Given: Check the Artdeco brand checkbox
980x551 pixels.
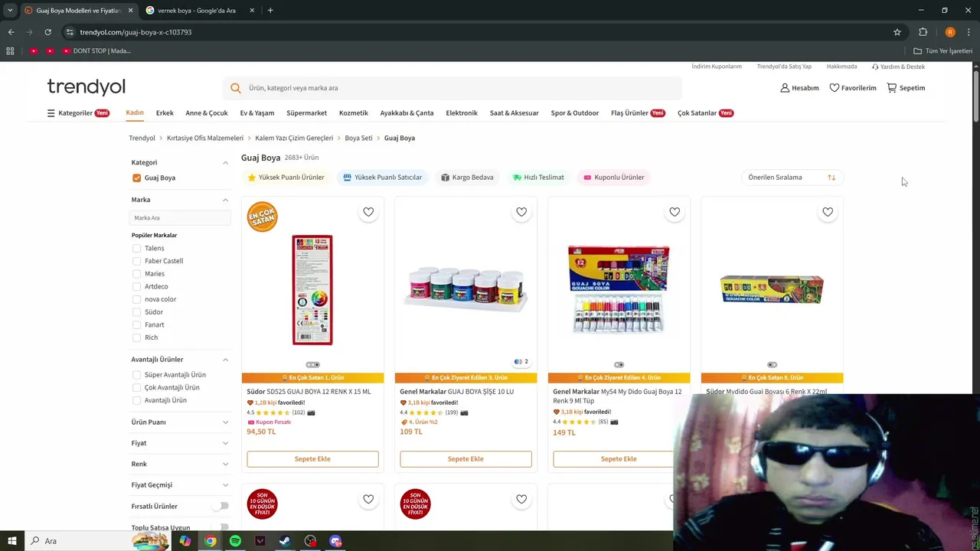Looking at the screenshot, I should pos(136,286).
